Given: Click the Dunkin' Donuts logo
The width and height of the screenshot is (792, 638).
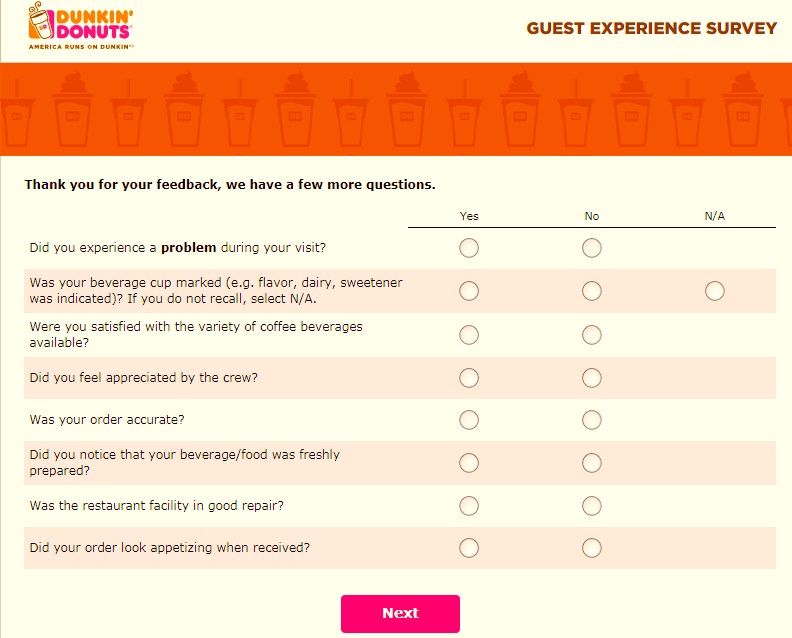Looking at the screenshot, I should point(81,26).
